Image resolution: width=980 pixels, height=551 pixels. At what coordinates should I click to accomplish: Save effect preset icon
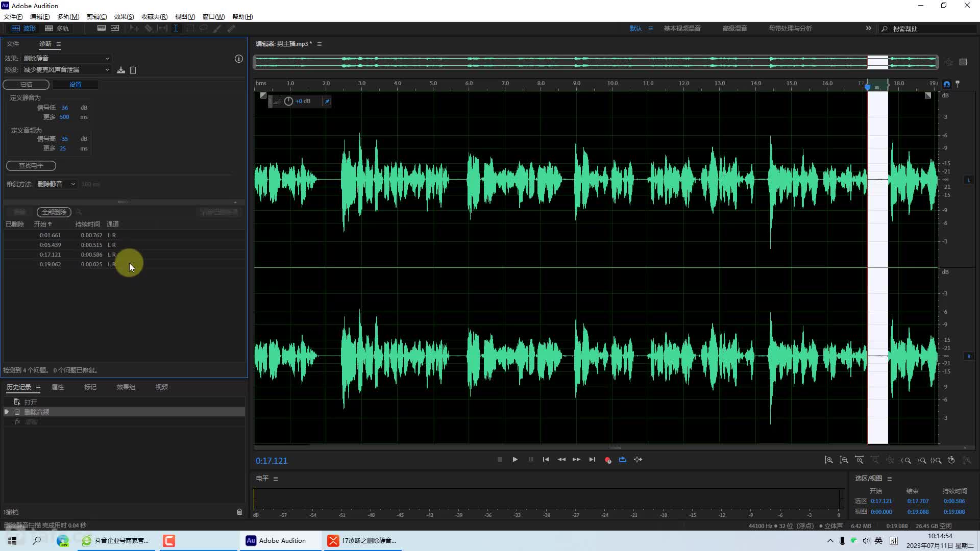click(121, 70)
